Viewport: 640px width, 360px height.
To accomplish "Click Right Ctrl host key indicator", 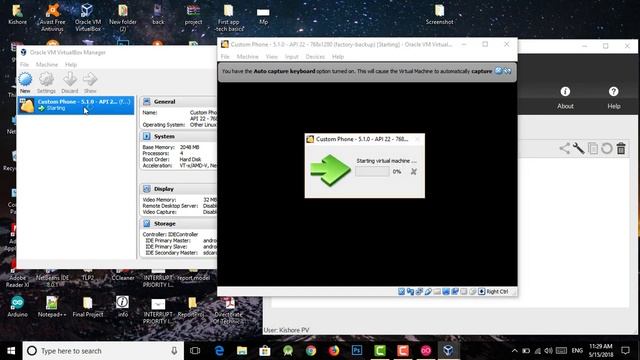I will (x=497, y=291).
